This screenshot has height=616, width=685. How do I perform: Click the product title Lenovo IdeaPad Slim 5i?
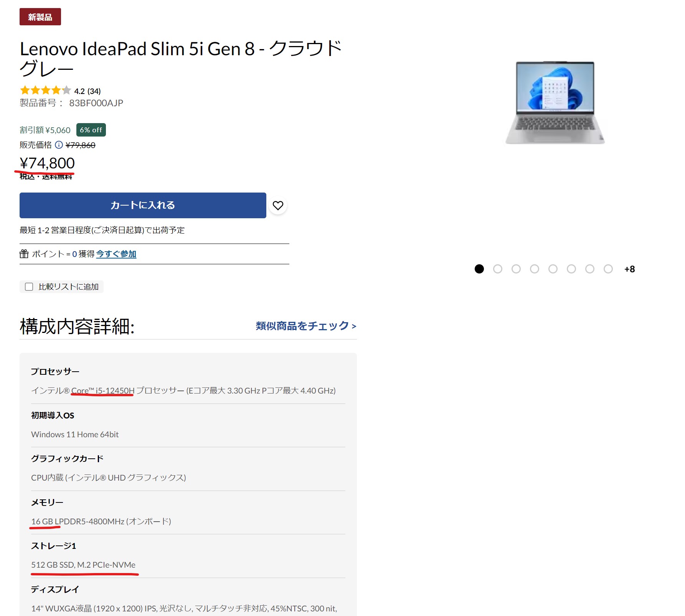pyautogui.click(x=180, y=59)
